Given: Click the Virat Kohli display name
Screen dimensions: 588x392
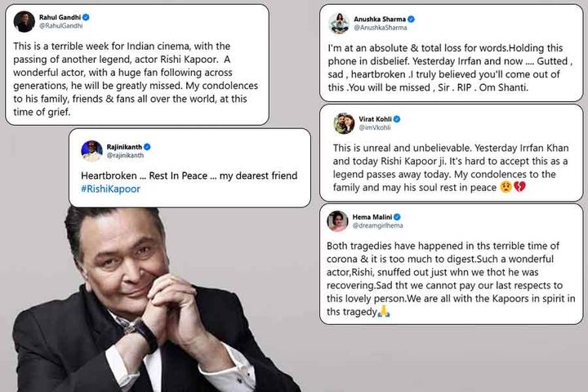Looking at the screenshot, I should (x=375, y=118).
